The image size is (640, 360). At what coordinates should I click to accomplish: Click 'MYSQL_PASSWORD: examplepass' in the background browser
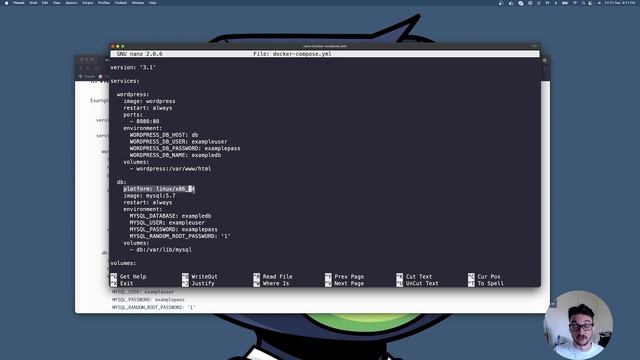click(x=148, y=300)
